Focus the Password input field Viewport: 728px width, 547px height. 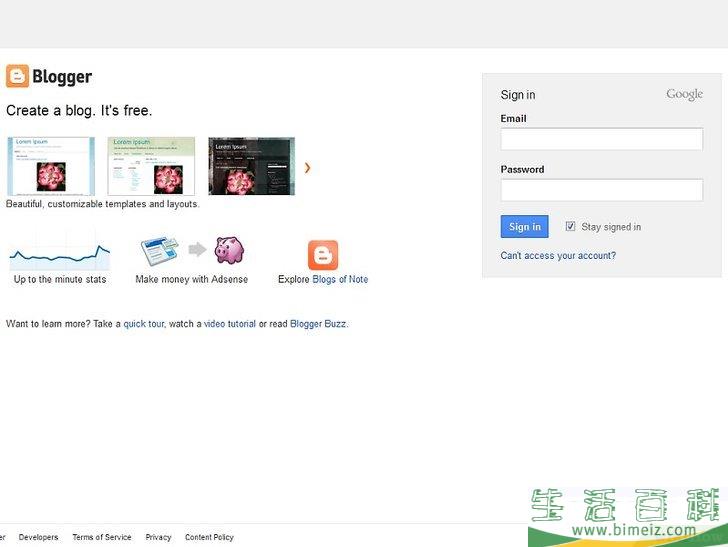[x=602, y=190]
